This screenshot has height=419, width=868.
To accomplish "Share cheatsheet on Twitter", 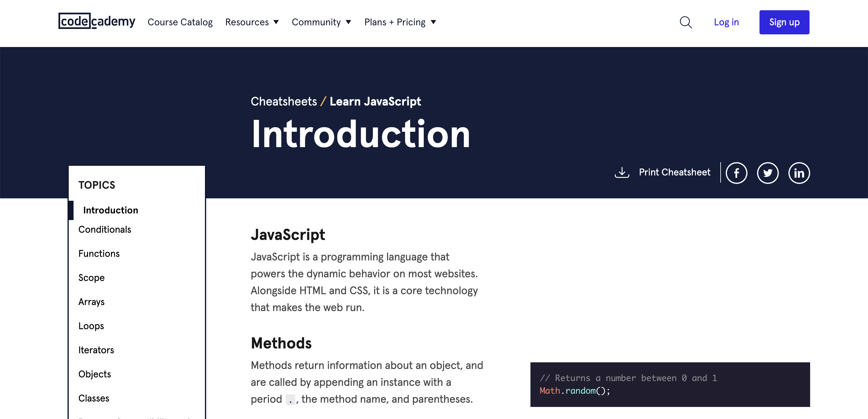I will (768, 172).
